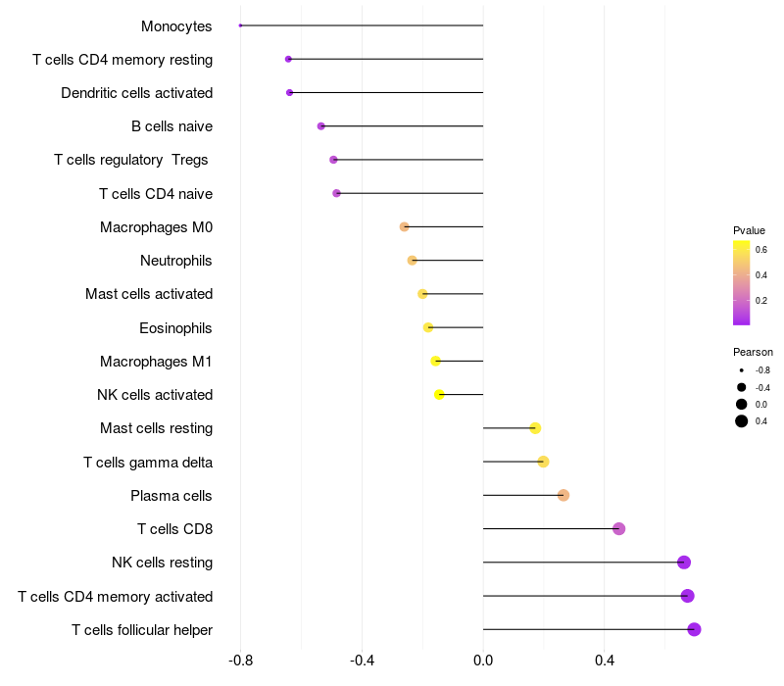Click the T cells gamma delta label
Viewport: 784px width, 686px height.
pos(148,463)
